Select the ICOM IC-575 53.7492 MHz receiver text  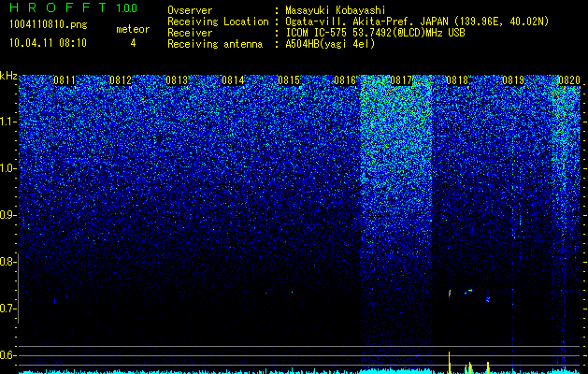(x=376, y=33)
